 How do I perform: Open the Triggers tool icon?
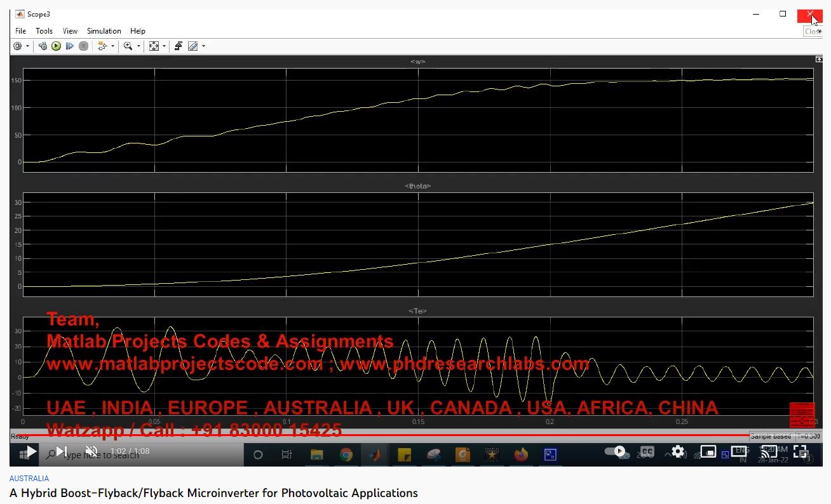click(179, 46)
